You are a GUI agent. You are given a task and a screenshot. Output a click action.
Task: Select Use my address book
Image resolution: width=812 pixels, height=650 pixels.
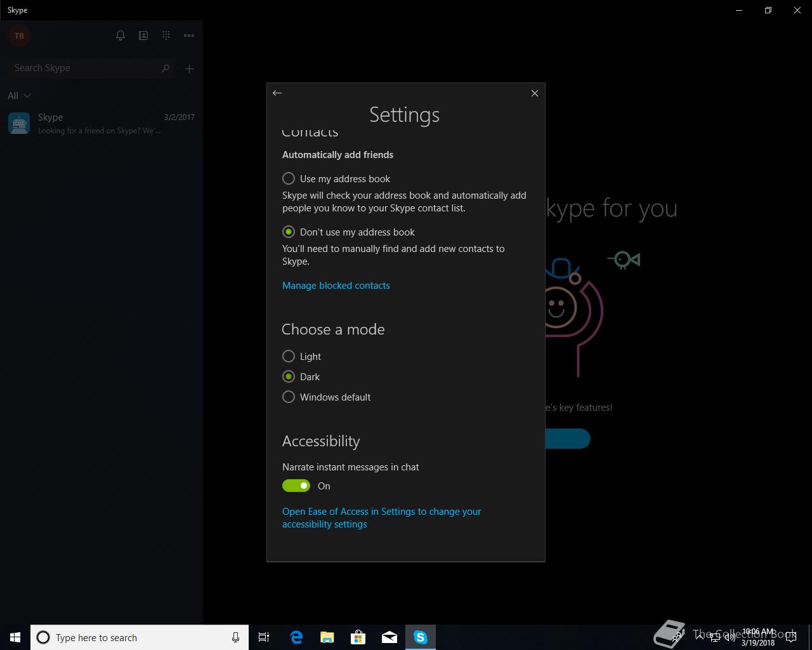tap(337, 178)
